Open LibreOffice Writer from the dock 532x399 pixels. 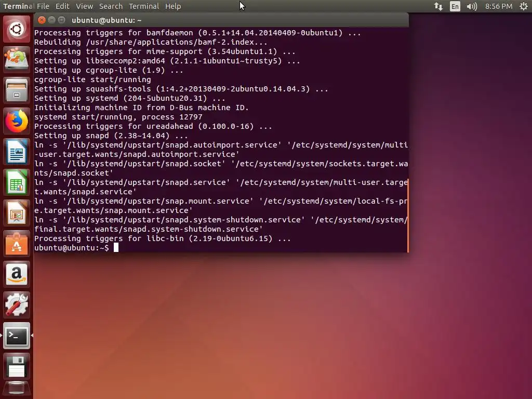[16, 152]
